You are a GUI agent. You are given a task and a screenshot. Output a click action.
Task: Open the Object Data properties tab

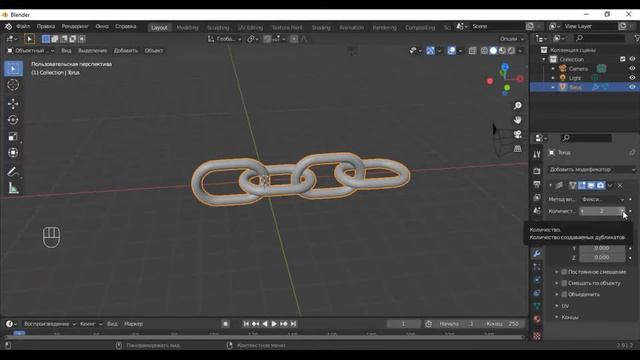click(x=537, y=306)
